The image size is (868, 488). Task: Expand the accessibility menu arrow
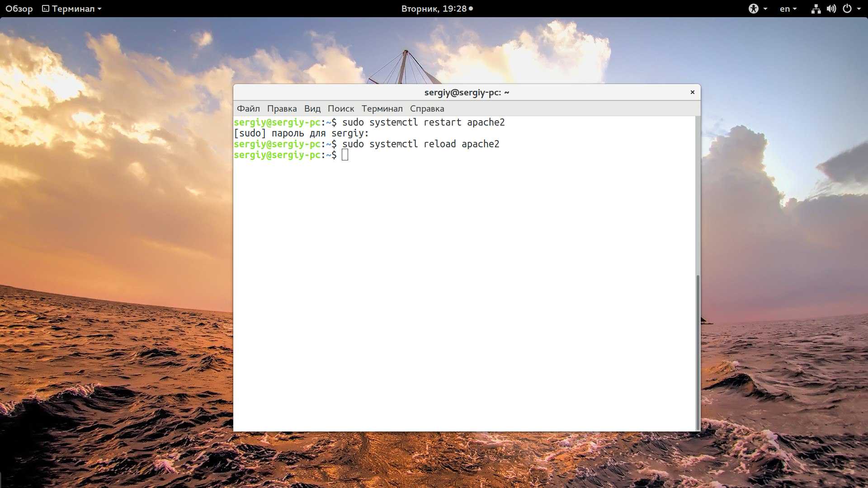(765, 9)
